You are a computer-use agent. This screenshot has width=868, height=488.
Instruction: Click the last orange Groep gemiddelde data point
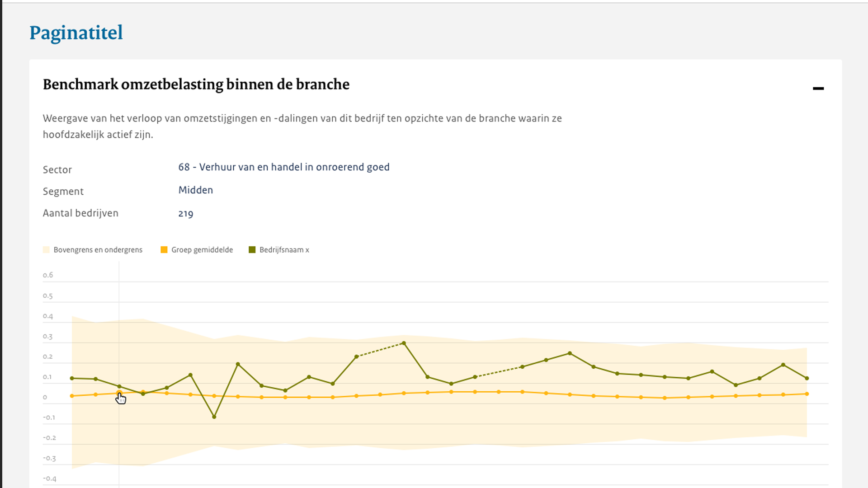click(807, 394)
